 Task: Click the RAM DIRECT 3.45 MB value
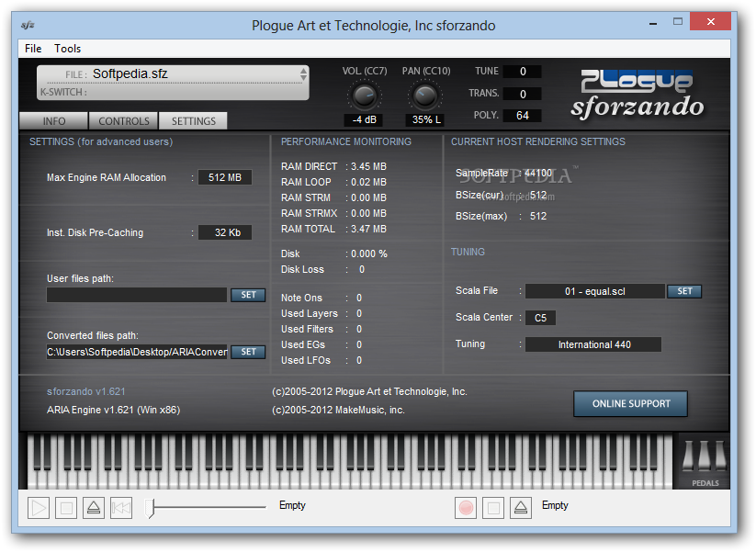click(368, 166)
